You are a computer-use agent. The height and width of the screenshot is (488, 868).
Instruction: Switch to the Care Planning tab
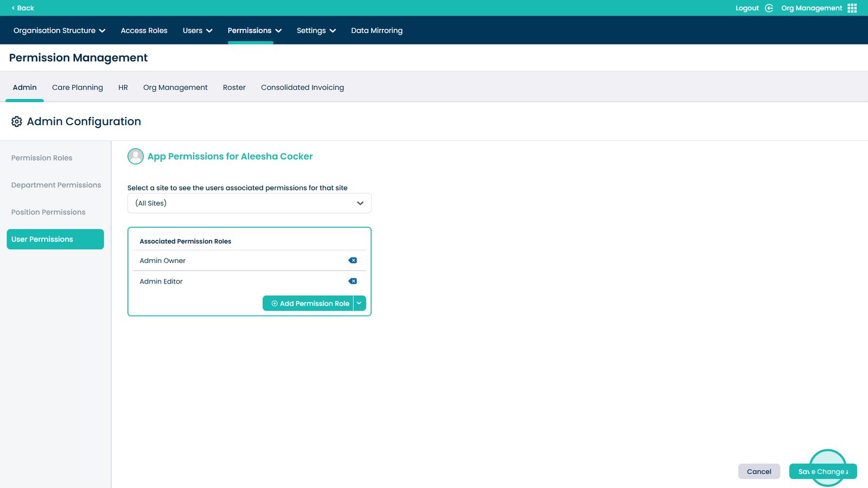pos(78,87)
